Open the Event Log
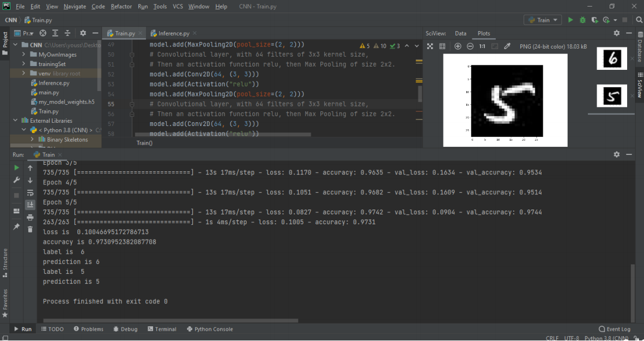 (x=615, y=329)
